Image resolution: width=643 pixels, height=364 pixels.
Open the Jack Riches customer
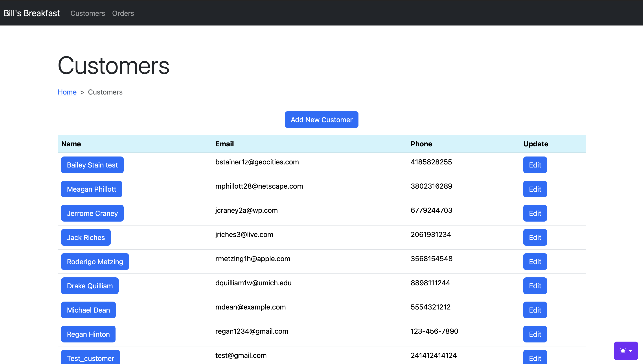pyautogui.click(x=86, y=237)
